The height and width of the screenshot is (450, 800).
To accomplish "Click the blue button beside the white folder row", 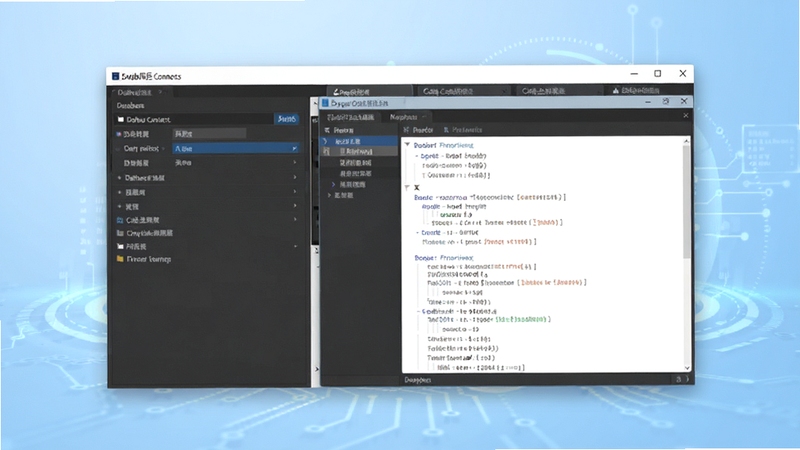I will click(286, 119).
